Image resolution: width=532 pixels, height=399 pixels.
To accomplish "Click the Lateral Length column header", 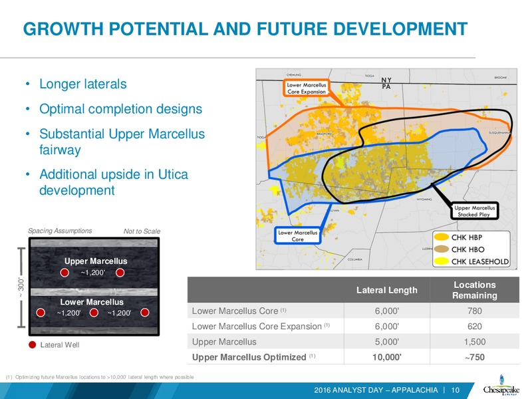I will pos(387,290).
